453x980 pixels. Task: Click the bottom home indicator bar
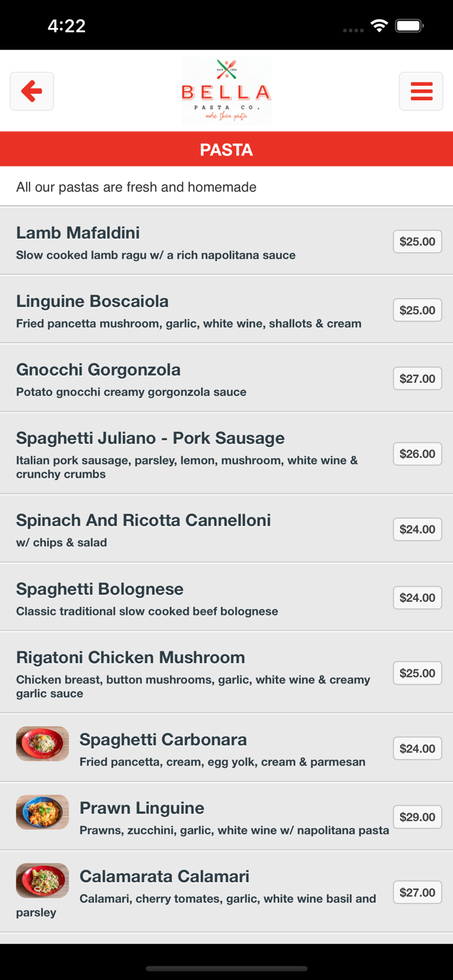pyautogui.click(x=226, y=968)
